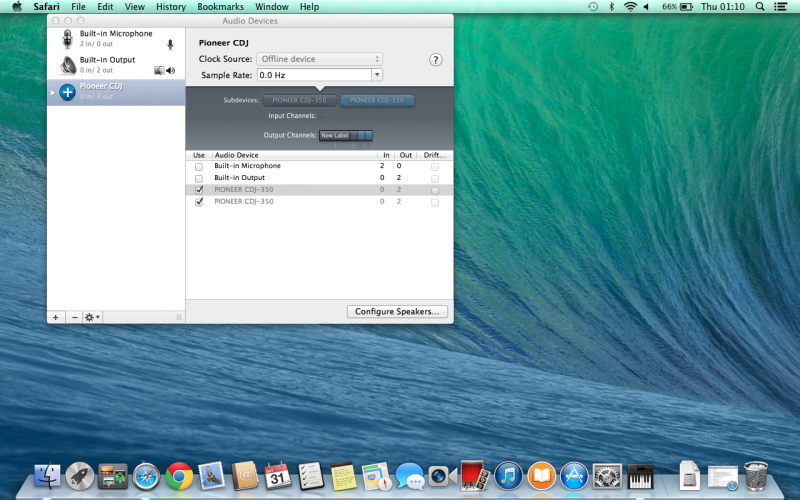Select the Built-in Microphone device in sidebar
The image size is (800, 500).
[115, 38]
